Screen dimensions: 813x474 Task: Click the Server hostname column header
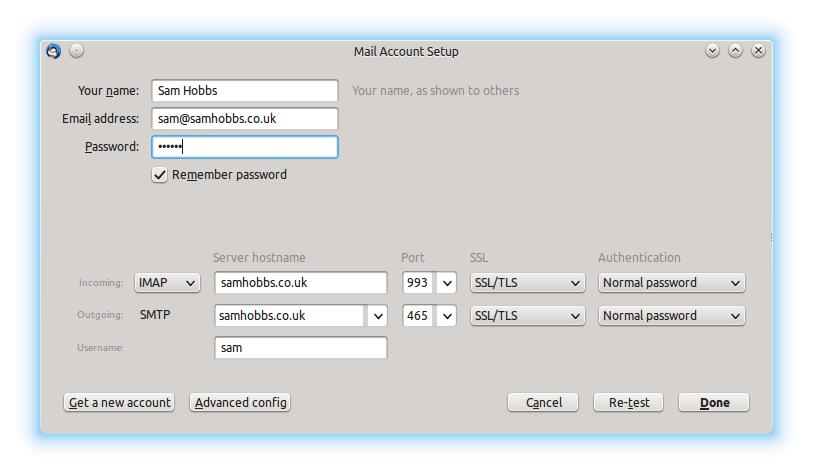pyautogui.click(x=259, y=258)
